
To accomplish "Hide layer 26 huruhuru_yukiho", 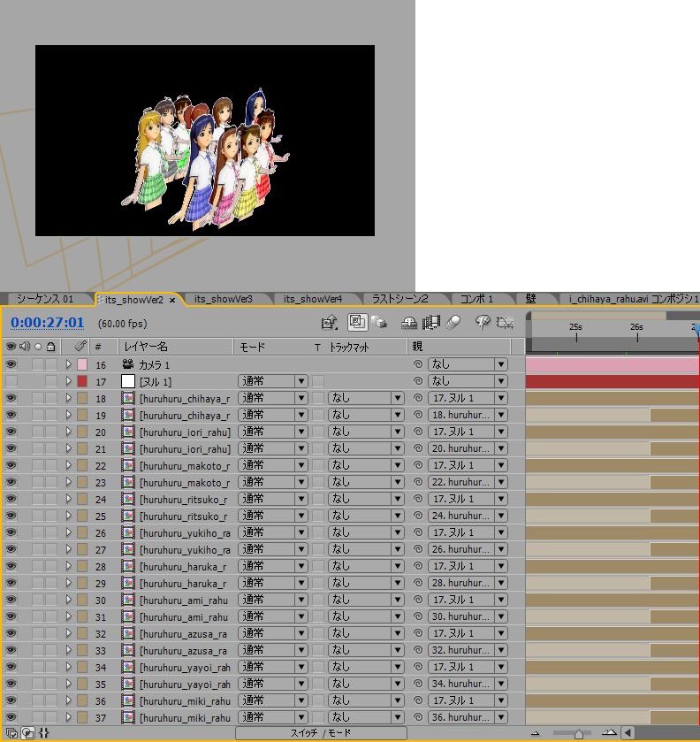I will [x=11, y=532].
